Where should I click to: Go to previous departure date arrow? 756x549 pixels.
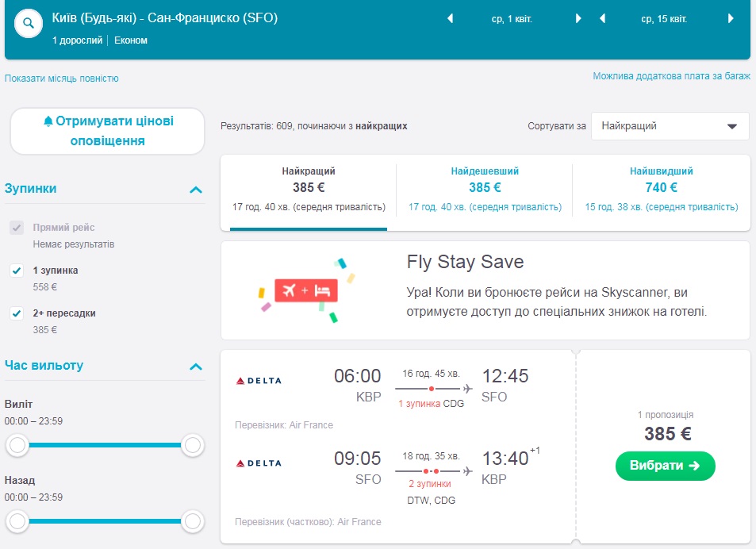coord(451,18)
